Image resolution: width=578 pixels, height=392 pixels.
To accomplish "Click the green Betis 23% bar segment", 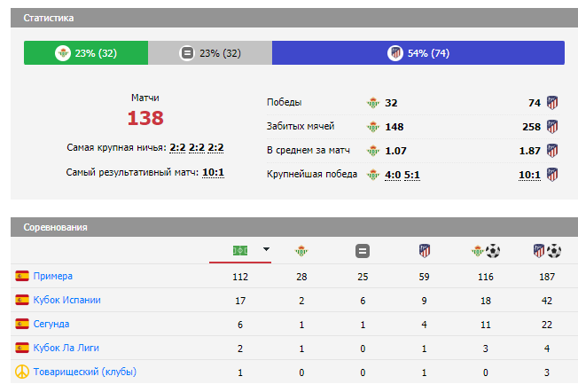I will point(85,53).
